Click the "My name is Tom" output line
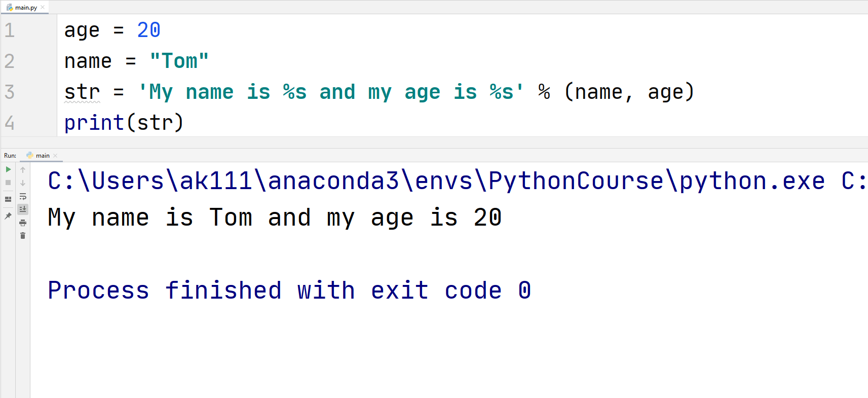 [x=275, y=218]
